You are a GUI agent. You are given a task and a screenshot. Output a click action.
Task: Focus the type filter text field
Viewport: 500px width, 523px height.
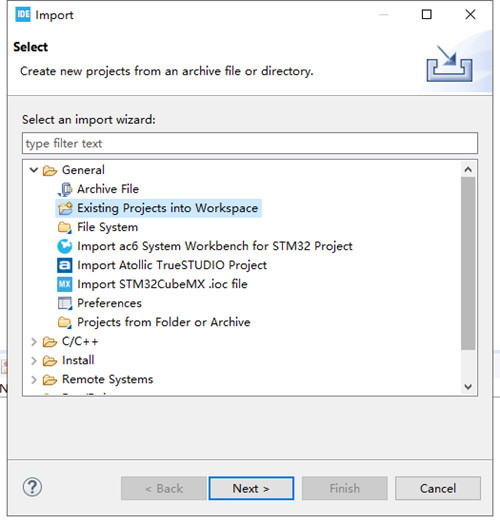coord(250,143)
